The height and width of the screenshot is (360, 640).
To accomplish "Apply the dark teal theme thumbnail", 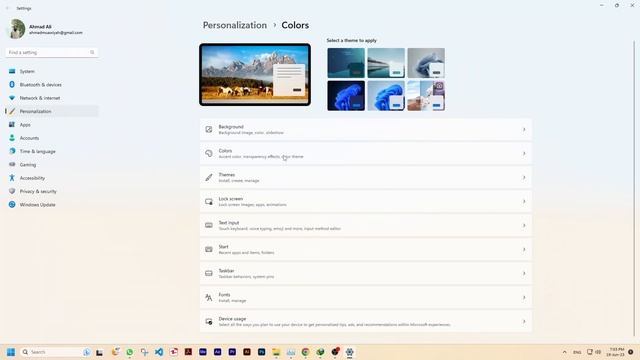I will point(346,63).
